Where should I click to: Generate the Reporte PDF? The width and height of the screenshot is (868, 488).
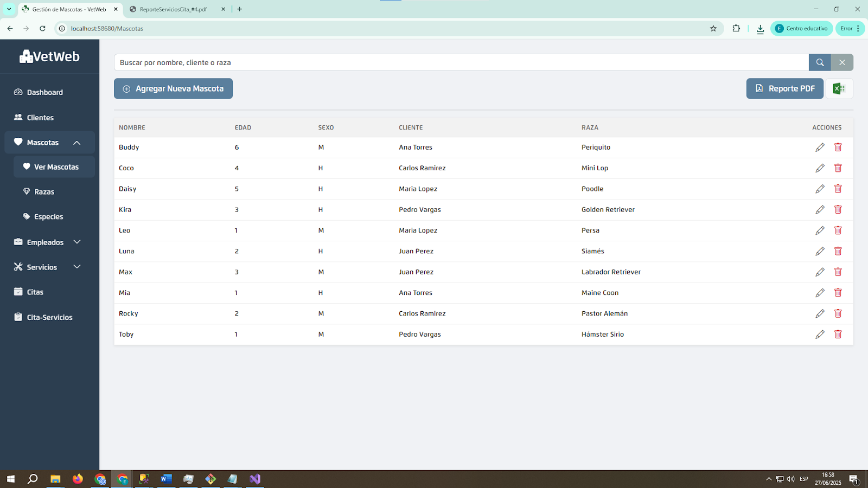click(x=784, y=88)
